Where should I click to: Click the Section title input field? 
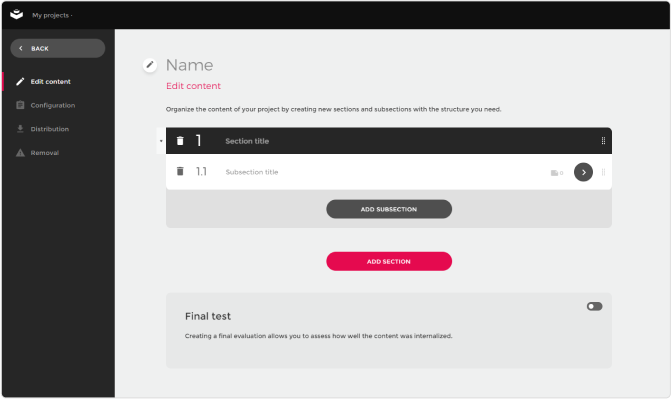[407, 141]
